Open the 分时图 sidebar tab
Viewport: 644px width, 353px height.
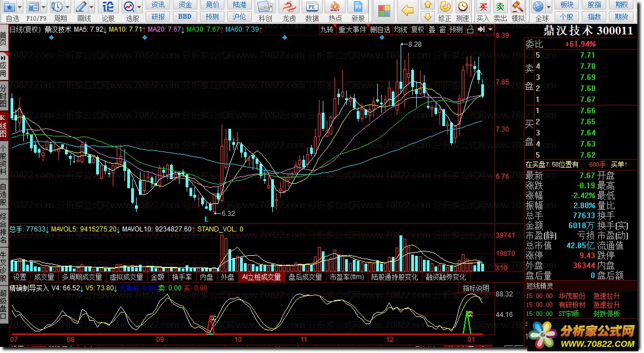pos(4,95)
